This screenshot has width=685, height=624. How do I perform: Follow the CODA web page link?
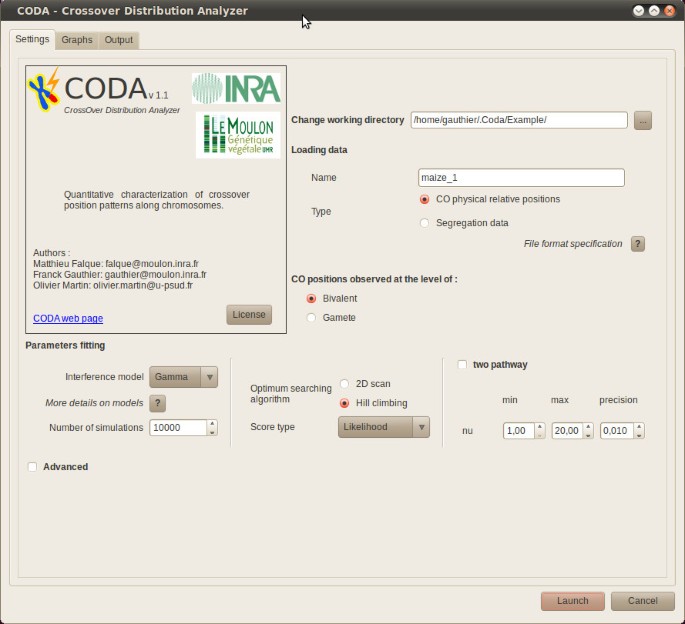point(68,319)
